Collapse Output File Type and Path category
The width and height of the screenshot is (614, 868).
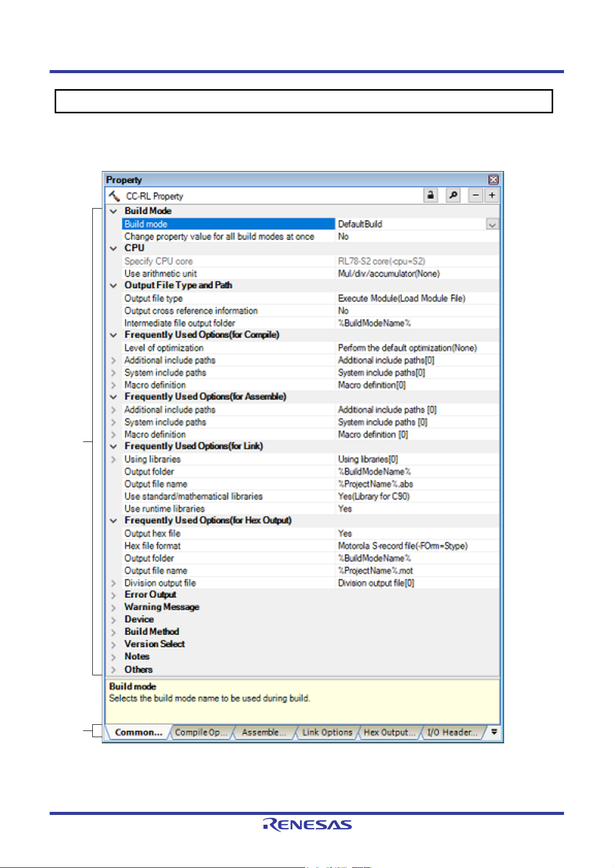point(113,285)
